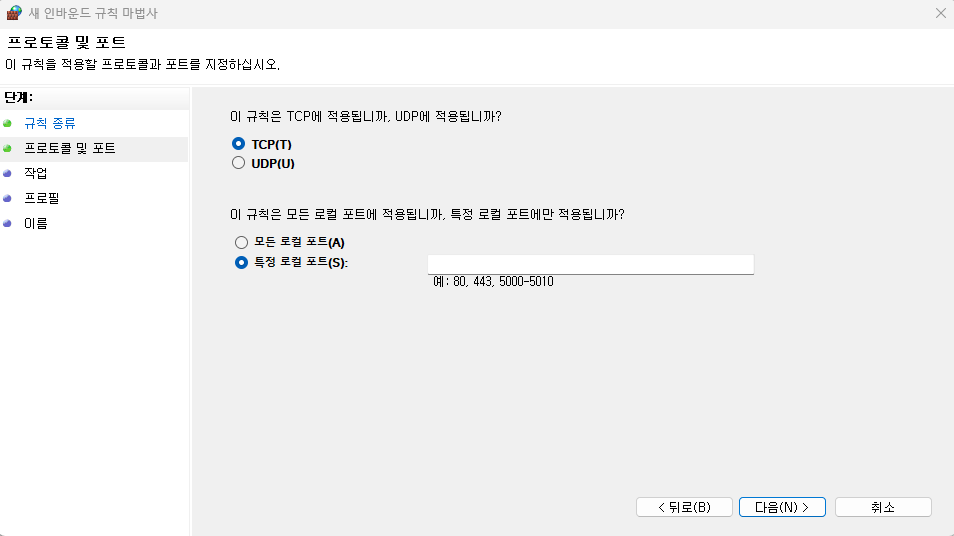
Task: Click the blue bullet beside 작업 step
Action: coord(7,173)
